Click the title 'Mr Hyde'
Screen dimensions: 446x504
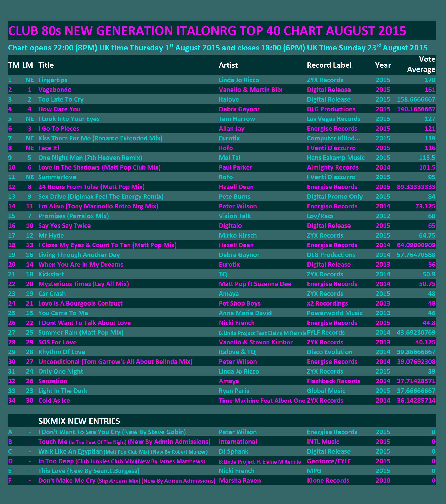[x=51, y=235]
